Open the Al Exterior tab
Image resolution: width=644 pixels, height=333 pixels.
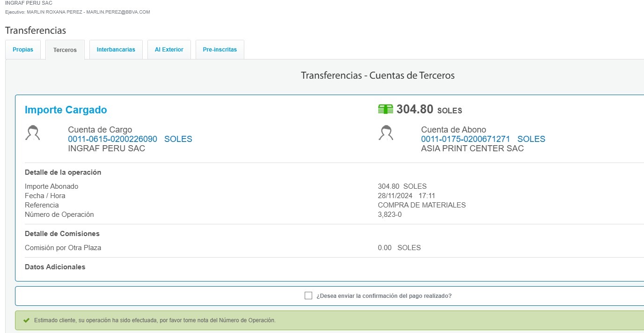point(169,50)
